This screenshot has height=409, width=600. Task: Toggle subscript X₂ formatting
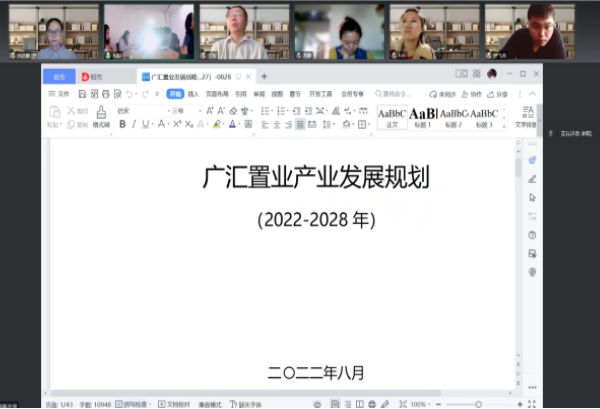[189, 124]
